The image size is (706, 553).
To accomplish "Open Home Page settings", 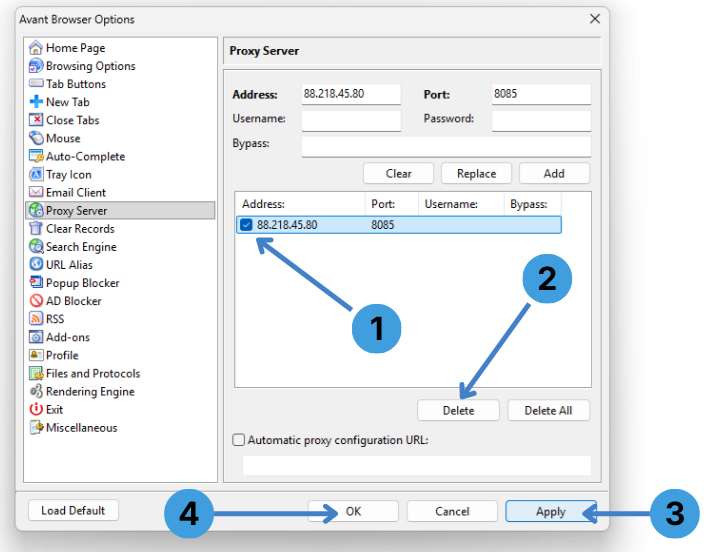I will click(x=75, y=48).
